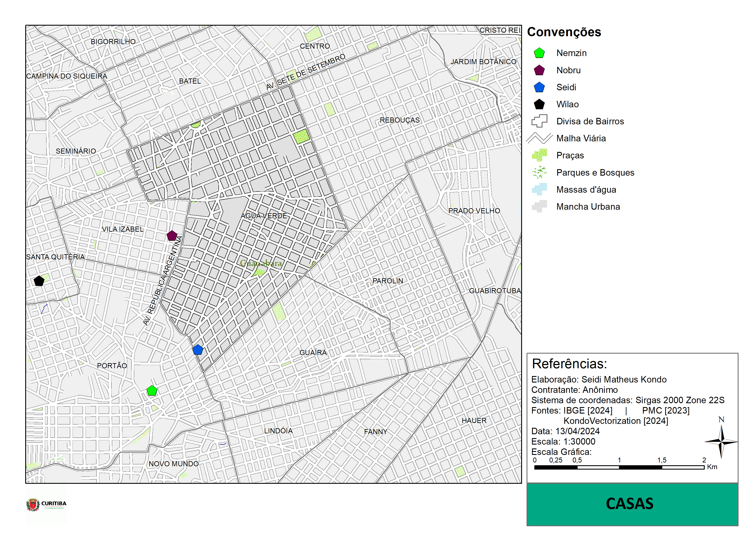Click the JARDIM BOTÂNICO neighborhood label

click(x=483, y=62)
